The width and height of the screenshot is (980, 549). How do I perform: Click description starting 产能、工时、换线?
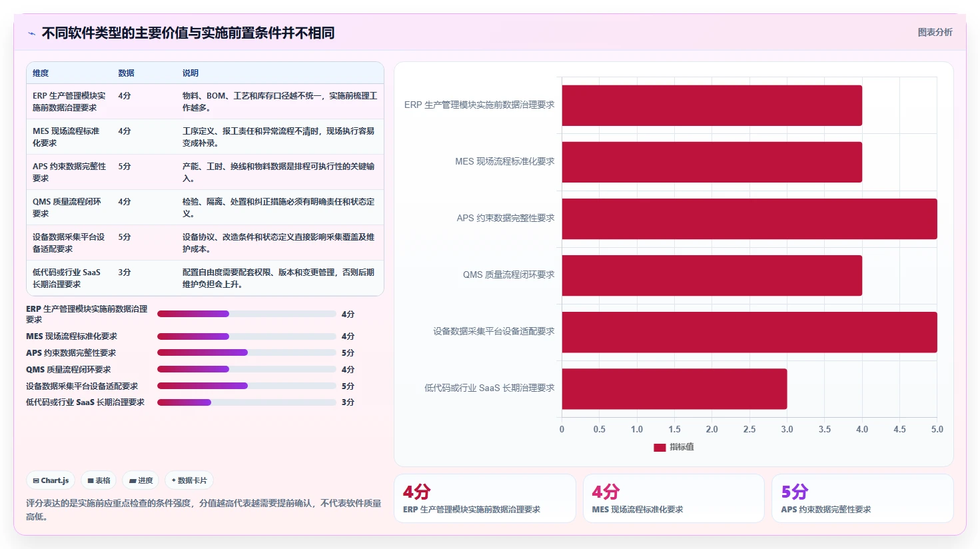(x=278, y=172)
